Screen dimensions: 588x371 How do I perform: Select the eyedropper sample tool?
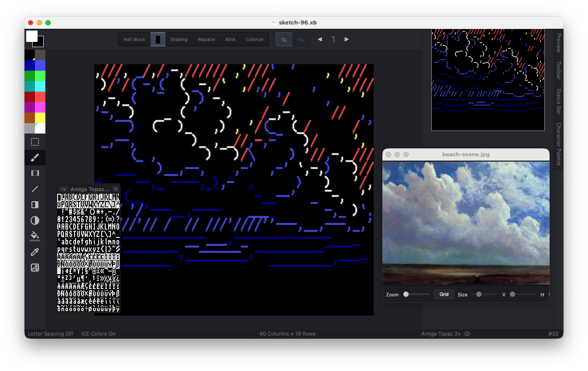[x=35, y=252]
